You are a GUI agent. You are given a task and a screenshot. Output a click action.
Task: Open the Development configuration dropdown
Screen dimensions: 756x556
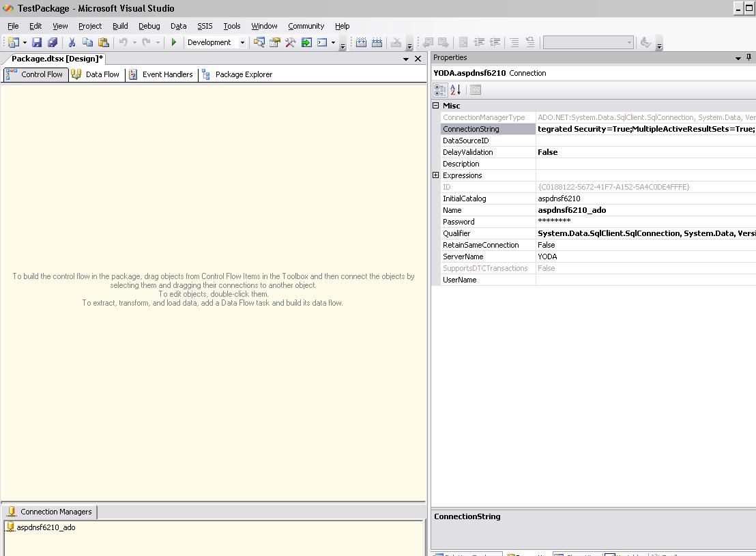[x=242, y=42]
